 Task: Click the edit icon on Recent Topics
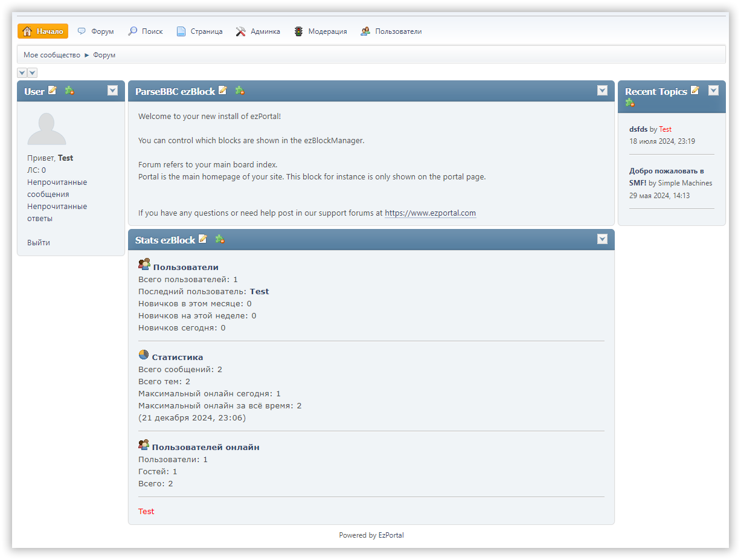[x=695, y=91]
